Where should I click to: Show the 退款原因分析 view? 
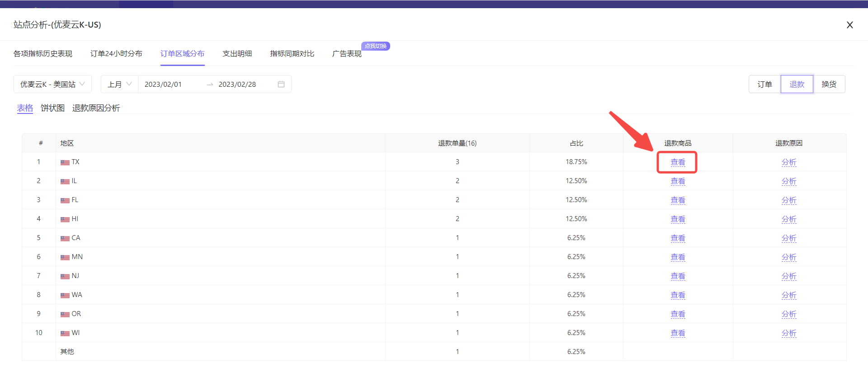tap(96, 108)
